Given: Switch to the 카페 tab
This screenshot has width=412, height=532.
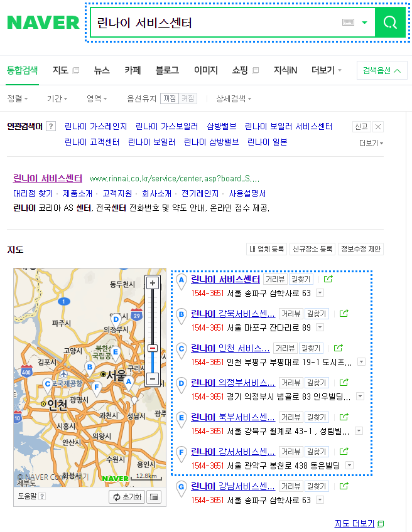Looking at the screenshot, I should [x=133, y=70].
